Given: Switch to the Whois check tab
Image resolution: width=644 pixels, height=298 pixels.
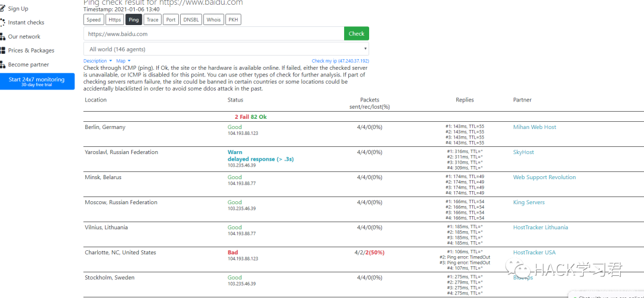Looking at the screenshot, I should click(x=213, y=19).
